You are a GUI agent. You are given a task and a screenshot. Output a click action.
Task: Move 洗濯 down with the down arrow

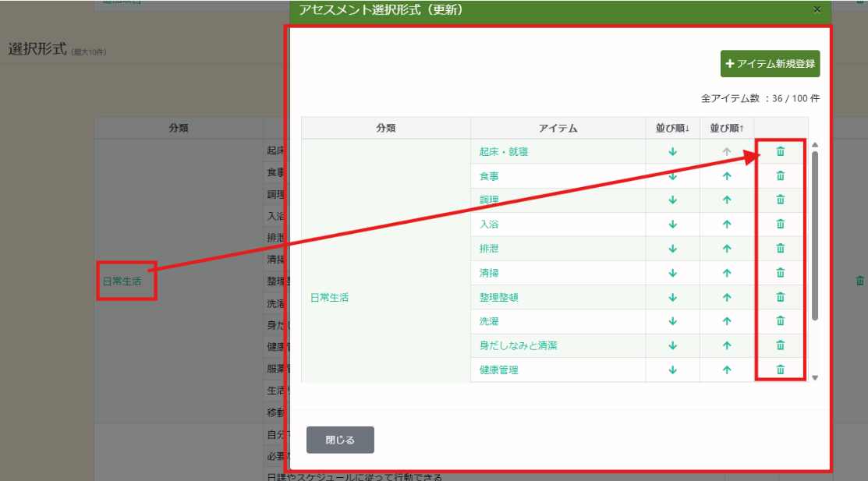pos(672,321)
